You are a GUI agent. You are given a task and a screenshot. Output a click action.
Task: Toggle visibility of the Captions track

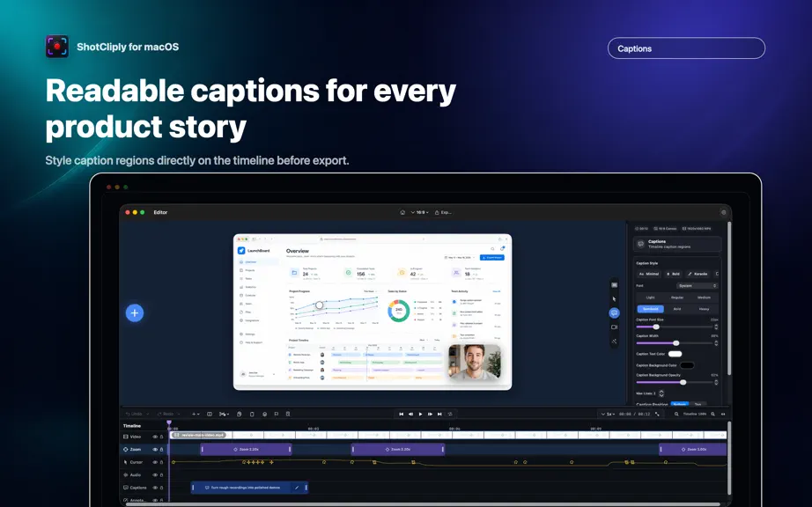coord(155,488)
